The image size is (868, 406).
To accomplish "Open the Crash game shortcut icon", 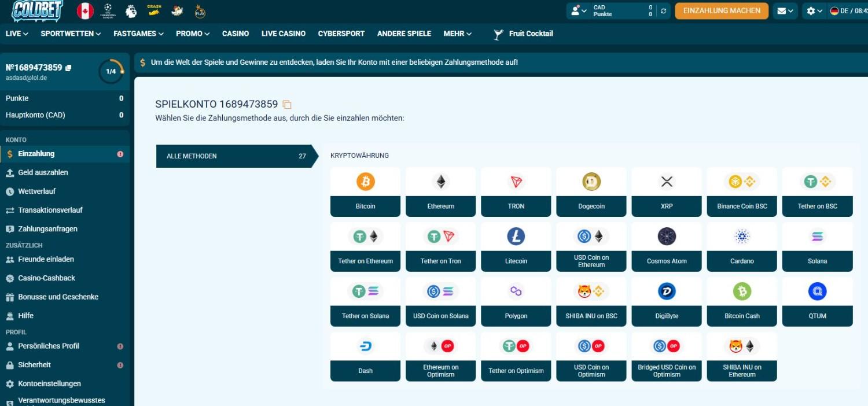I will 154,10.
